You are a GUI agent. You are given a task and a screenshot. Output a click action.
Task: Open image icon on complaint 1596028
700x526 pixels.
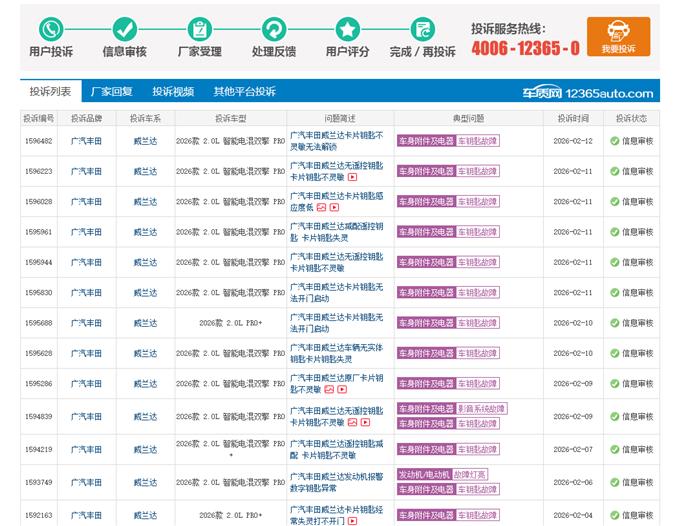(322, 208)
